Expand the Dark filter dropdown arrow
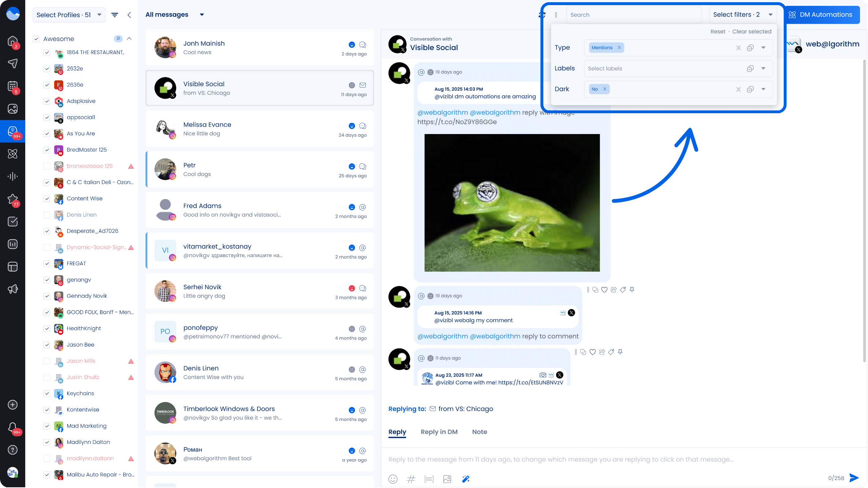Screen dimensions: 868x488 click(x=764, y=89)
